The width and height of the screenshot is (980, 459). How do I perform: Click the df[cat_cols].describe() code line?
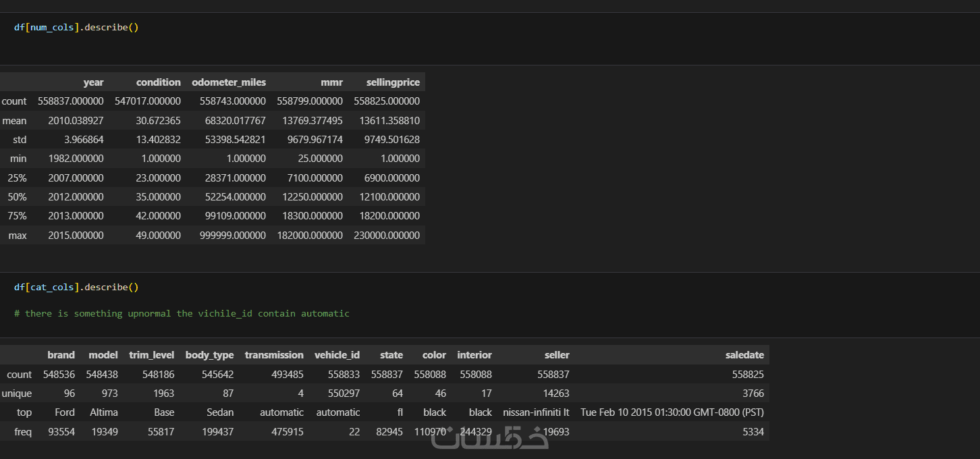[x=76, y=288]
